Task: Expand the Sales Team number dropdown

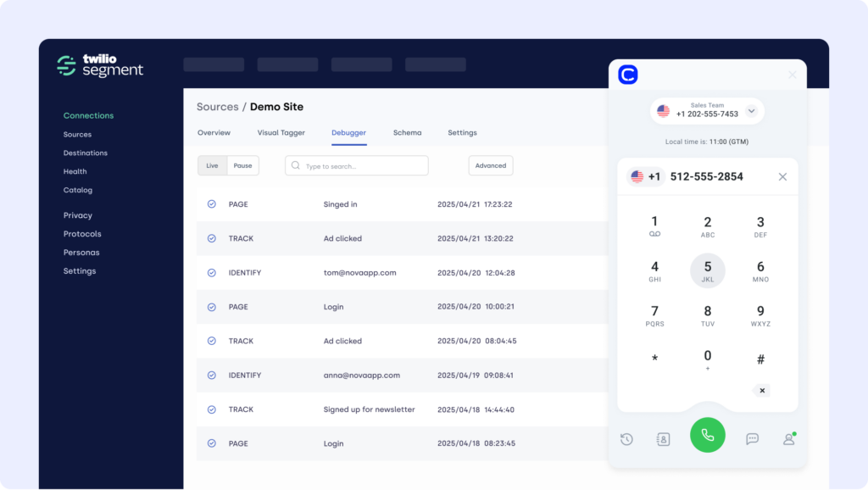Action: point(751,111)
